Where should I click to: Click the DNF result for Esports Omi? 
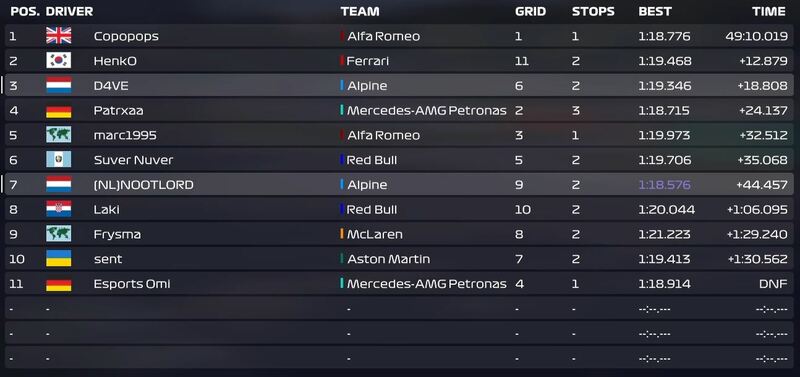(x=773, y=284)
